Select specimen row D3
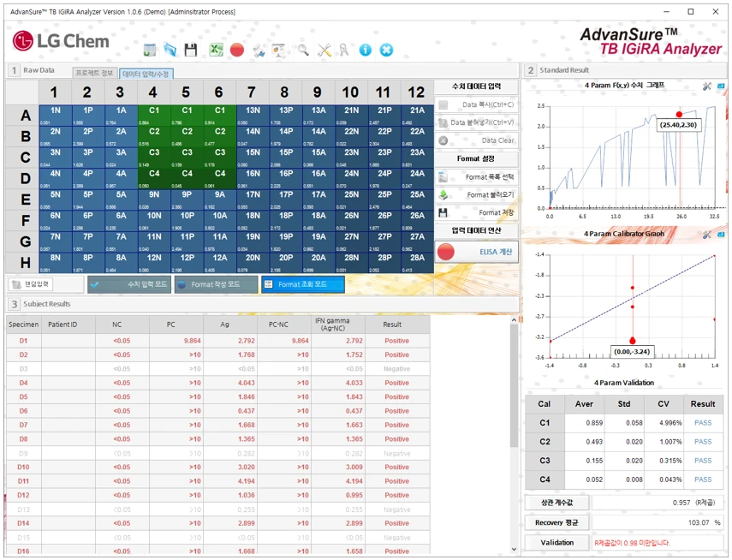 [218, 369]
